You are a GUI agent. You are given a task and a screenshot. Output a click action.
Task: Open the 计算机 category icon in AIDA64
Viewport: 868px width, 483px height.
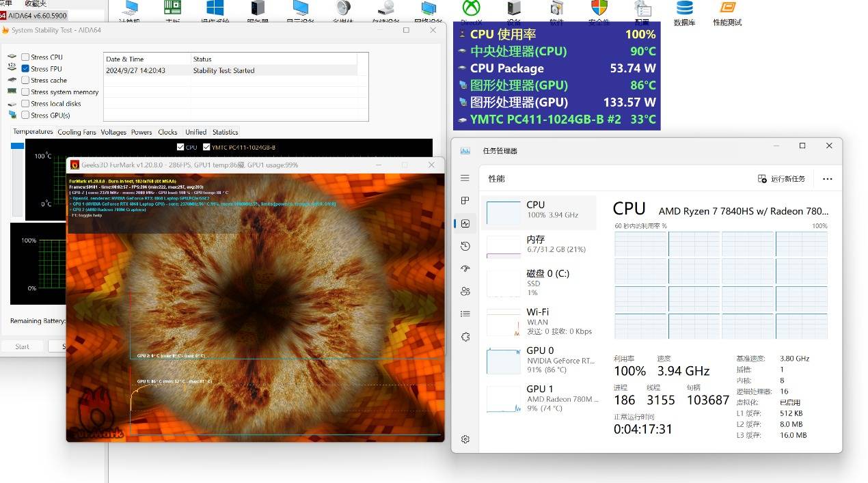130,8
